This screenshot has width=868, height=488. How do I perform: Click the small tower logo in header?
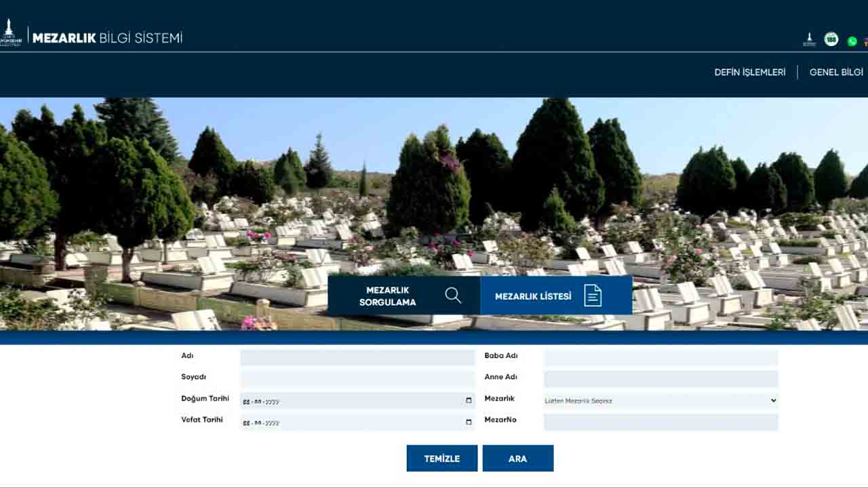point(809,39)
